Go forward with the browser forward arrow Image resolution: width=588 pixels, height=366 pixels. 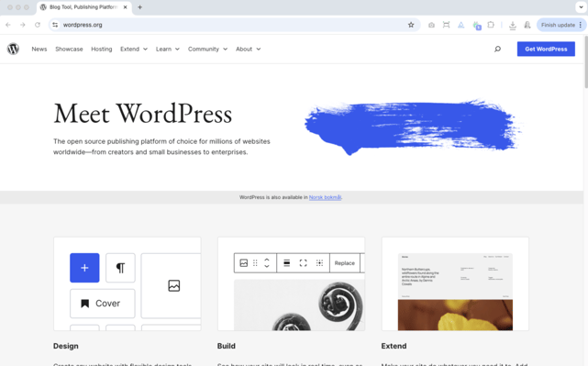pyautogui.click(x=23, y=25)
